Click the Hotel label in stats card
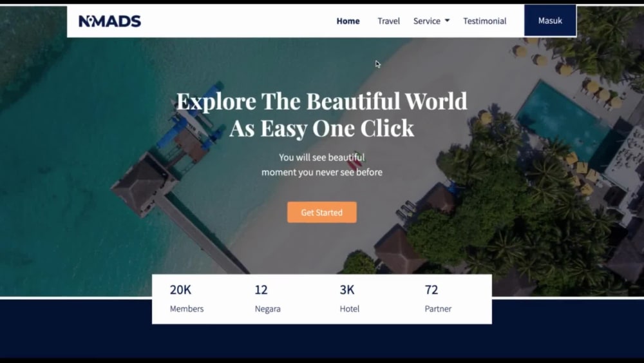 click(350, 309)
